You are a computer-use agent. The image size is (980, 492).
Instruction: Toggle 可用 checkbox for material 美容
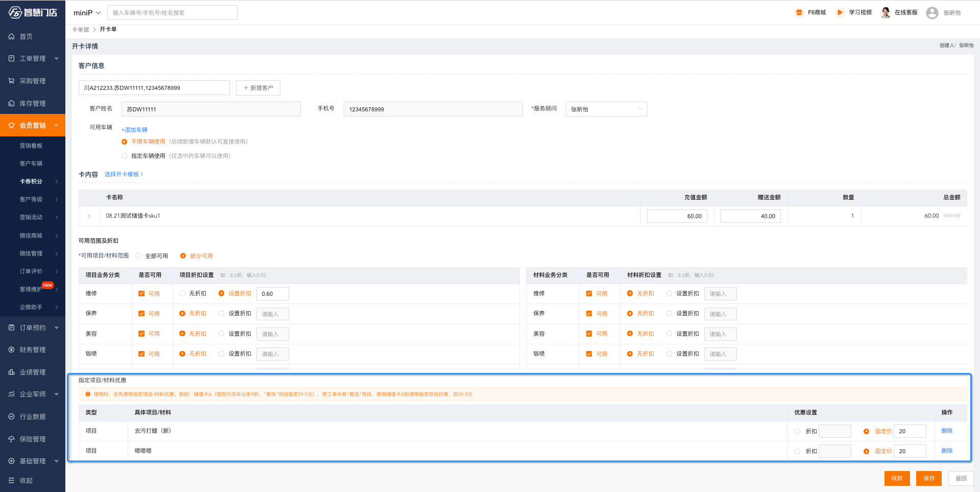[x=589, y=334]
